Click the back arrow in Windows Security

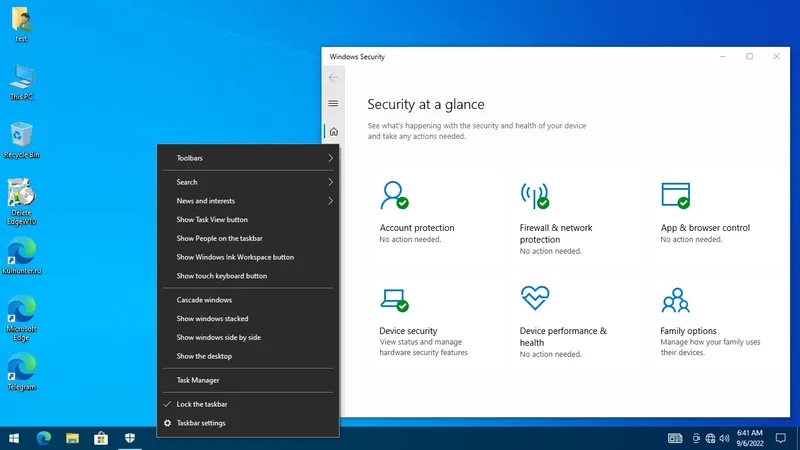coord(333,78)
